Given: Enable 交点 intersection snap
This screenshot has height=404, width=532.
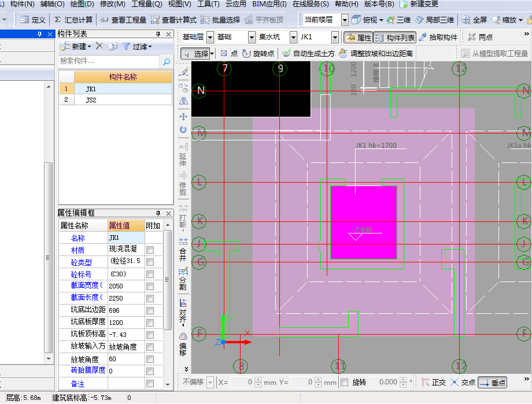Looking at the screenshot, I should pyautogui.click(x=463, y=383).
